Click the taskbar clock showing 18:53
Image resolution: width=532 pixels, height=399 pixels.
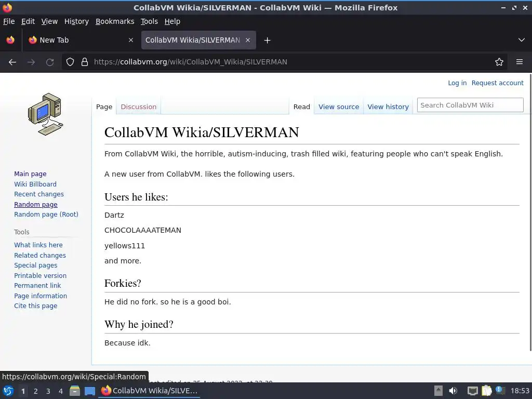tap(520, 391)
